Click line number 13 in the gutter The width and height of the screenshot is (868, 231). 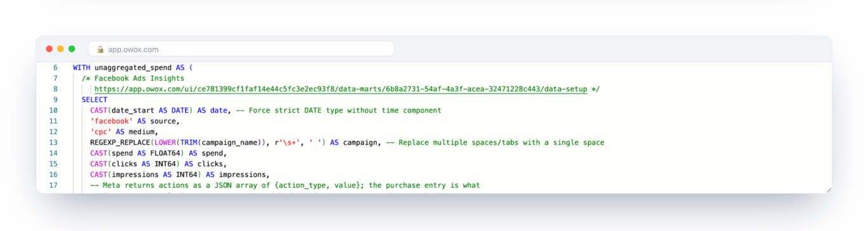(53, 143)
